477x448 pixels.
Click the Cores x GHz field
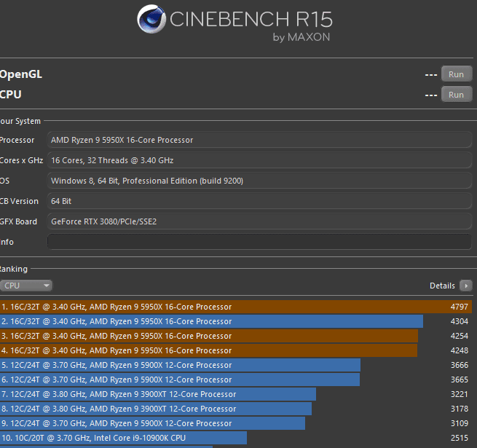point(259,160)
